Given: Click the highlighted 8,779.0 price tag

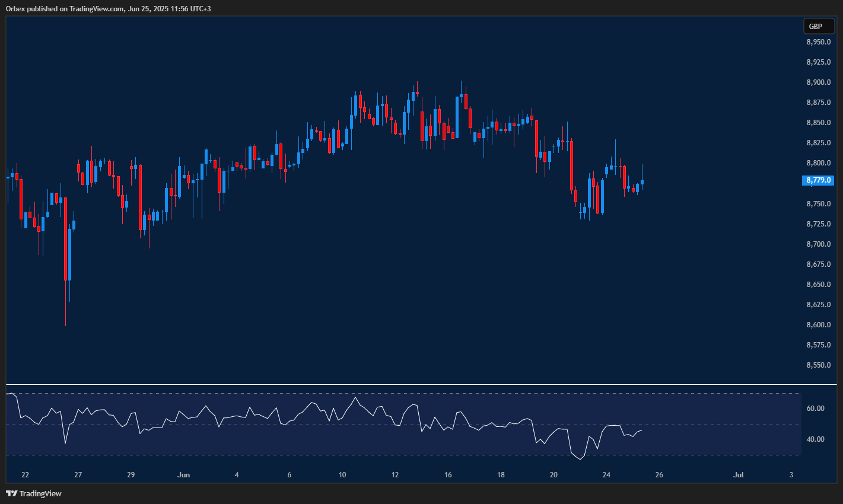Looking at the screenshot, I should pos(817,180).
